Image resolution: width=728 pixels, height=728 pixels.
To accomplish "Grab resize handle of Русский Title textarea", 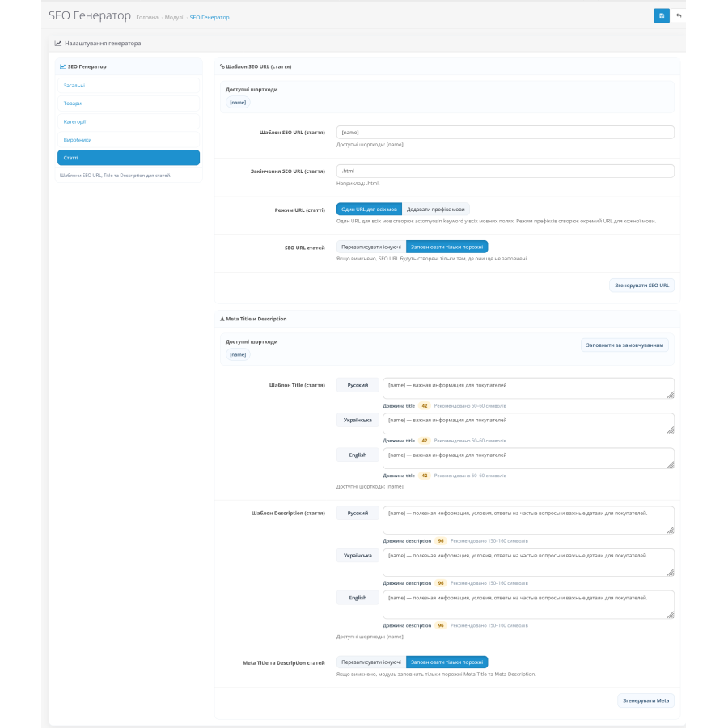I will click(671, 395).
